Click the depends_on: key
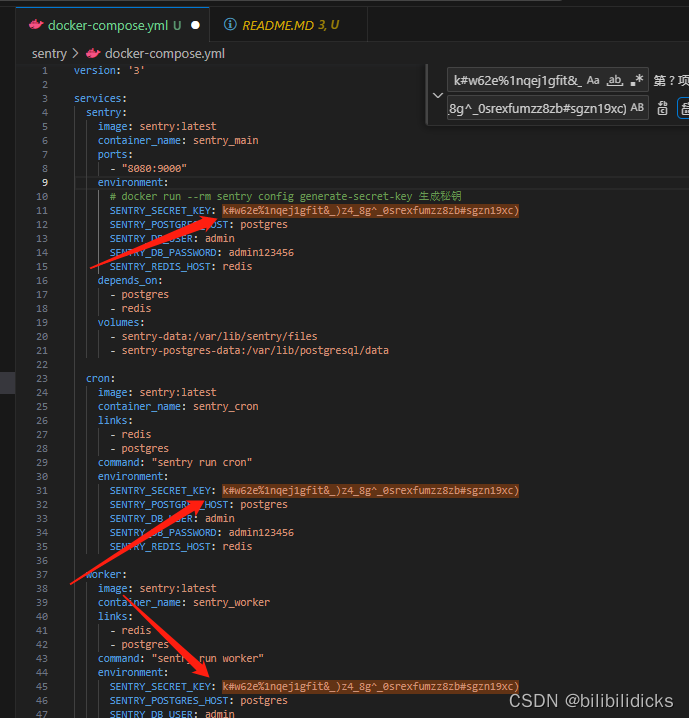The width and height of the screenshot is (689, 718). tap(130, 280)
